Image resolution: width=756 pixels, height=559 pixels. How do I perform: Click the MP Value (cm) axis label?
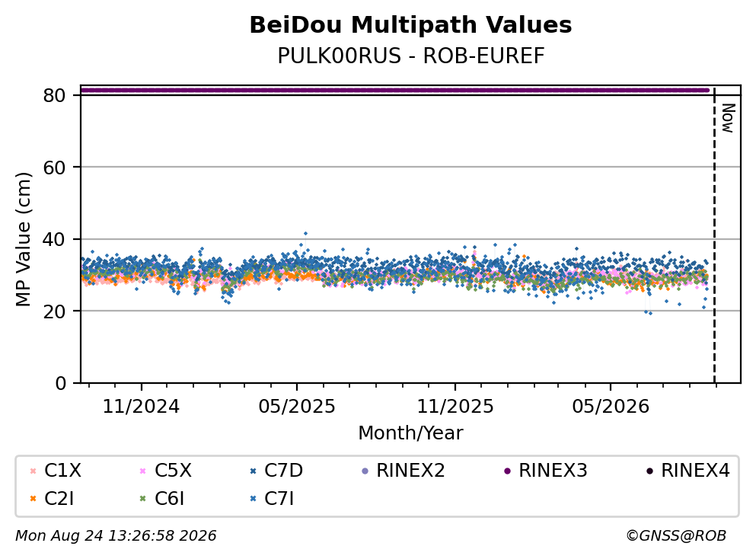pos(23,239)
